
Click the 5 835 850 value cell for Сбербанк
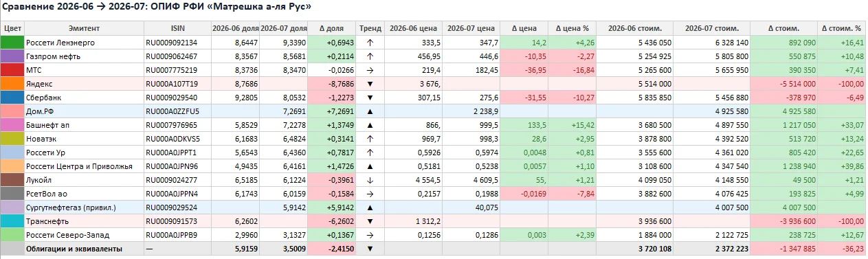tap(636, 97)
